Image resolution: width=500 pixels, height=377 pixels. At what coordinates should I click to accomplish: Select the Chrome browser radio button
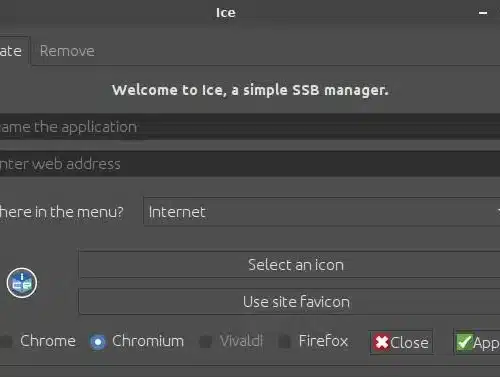click(x=5, y=341)
